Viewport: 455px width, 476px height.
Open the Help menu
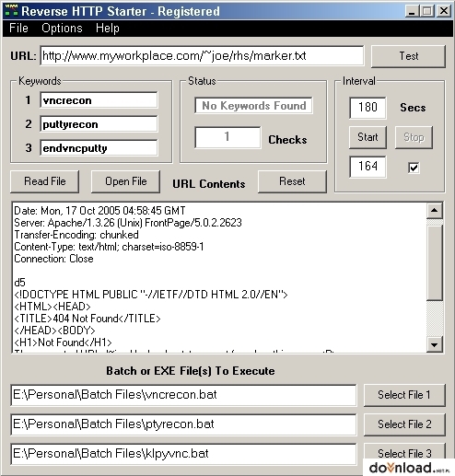[x=108, y=29]
